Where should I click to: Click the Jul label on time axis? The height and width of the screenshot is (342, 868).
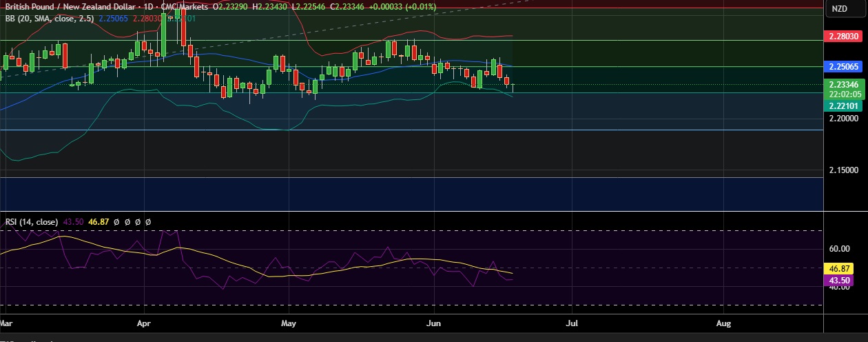pos(571,323)
